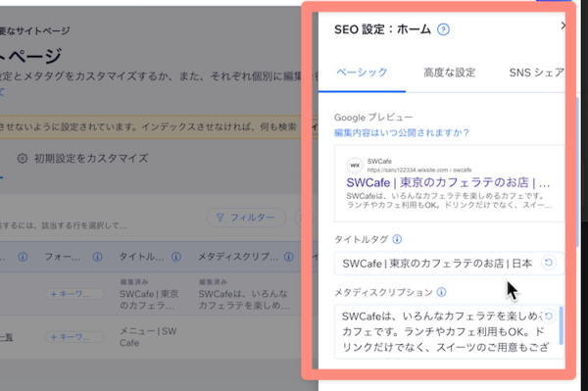Click the SWCafeは、いろんな meta description table cell
The image size is (588, 391).
coord(244,300)
